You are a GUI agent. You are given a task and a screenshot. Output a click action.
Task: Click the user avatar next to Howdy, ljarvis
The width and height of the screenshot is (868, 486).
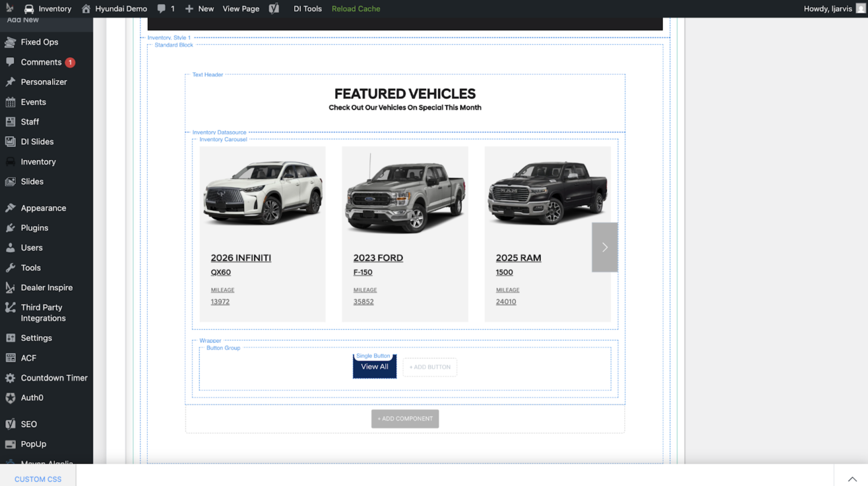click(x=861, y=8)
